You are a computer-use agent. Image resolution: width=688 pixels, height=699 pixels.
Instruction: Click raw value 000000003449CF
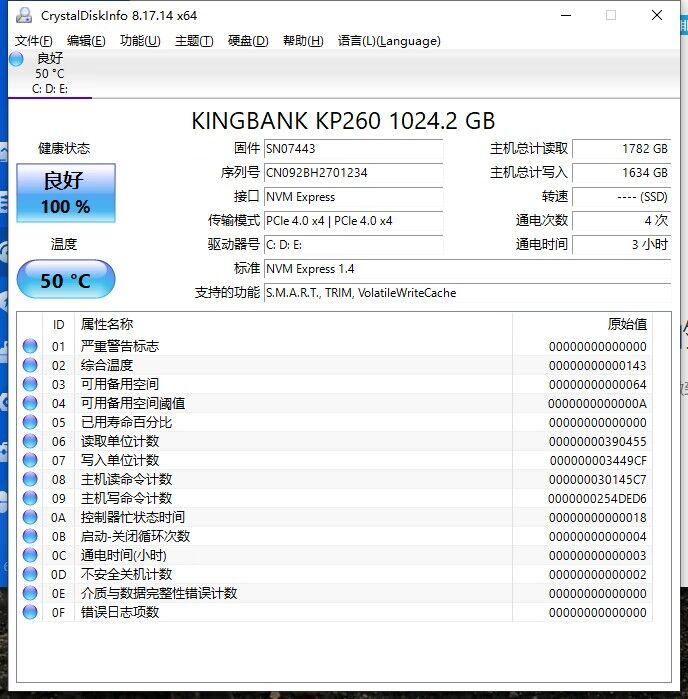click(x=598, y=461)
